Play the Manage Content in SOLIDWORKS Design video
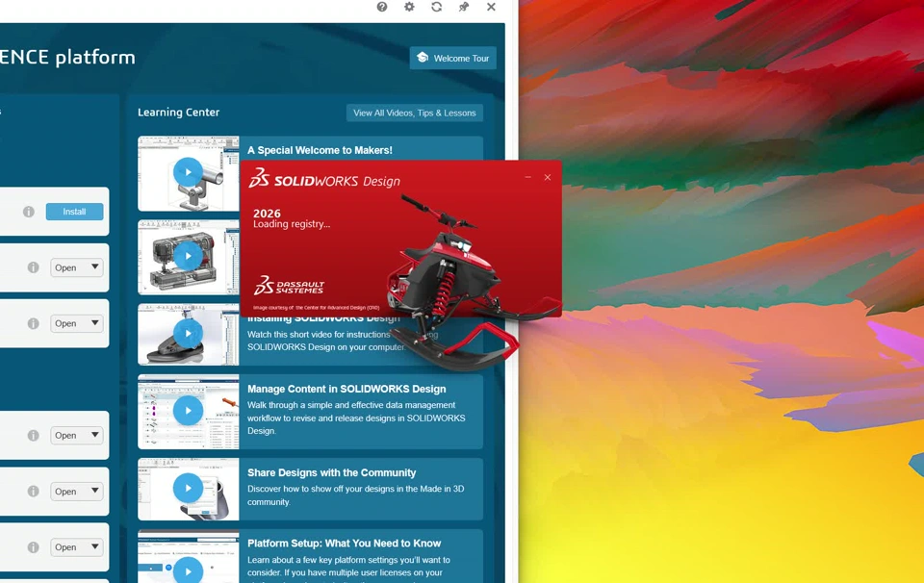Image resolution: width=924 pixels, height=583 pixels. tap(188, 411)
